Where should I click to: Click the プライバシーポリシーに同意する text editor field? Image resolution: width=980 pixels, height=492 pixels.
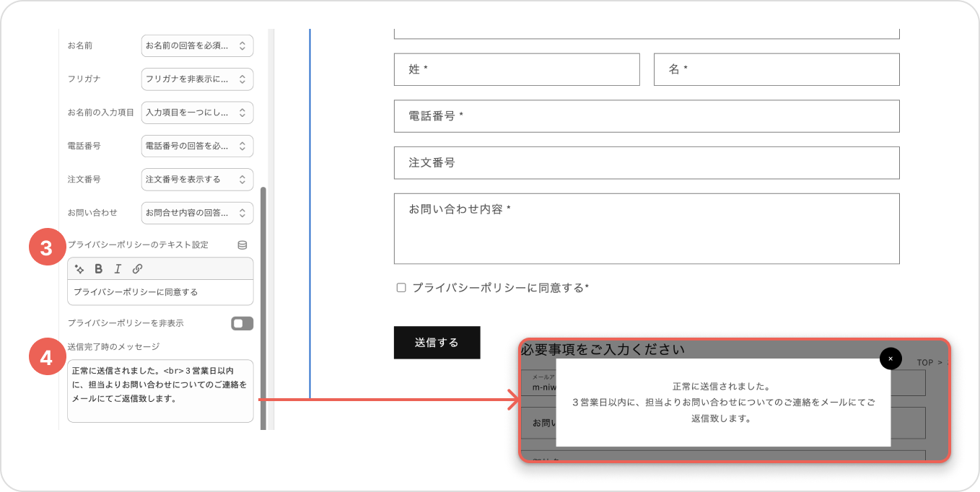160,292
